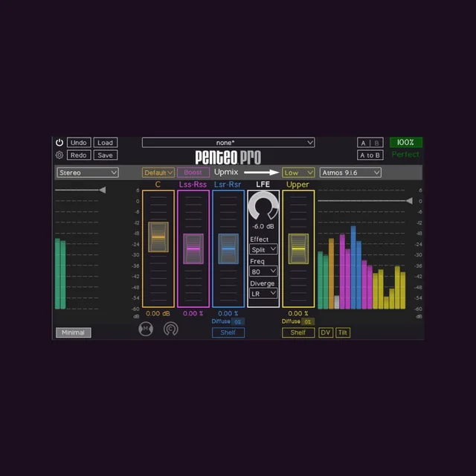Image resolution: width=476 pixels, height=476 pixels.
Task: Click the Upper channel label
Action: [297, 184]
